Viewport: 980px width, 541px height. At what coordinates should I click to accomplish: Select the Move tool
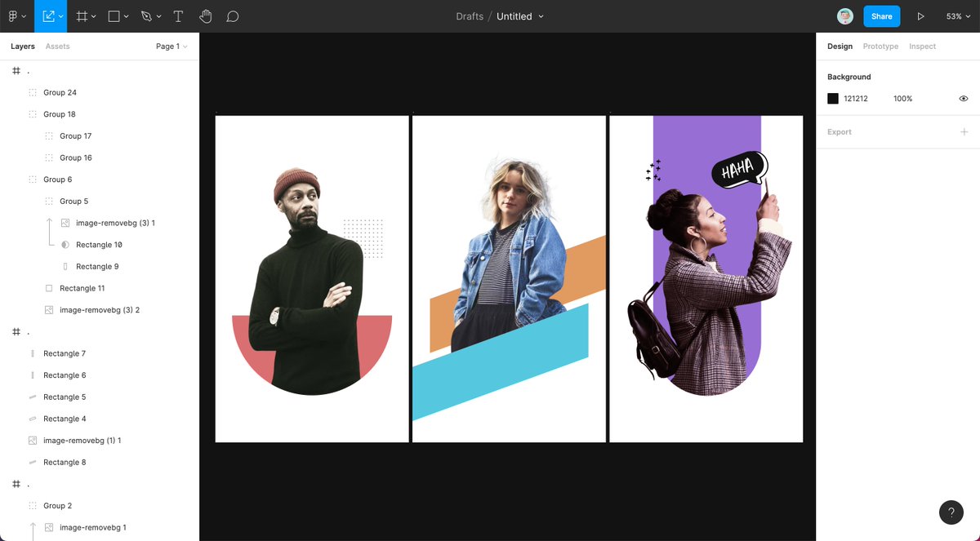pyautogui.click(x=49, y=16)
